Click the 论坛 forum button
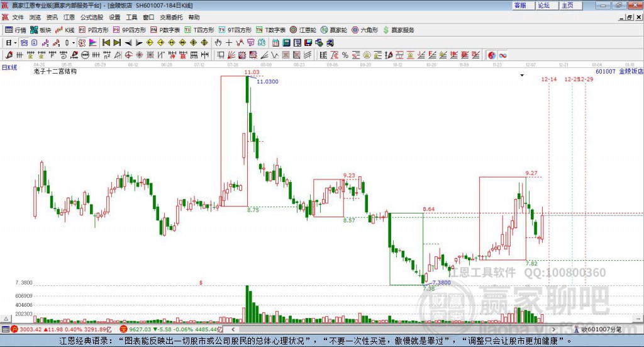644x347 pixels. point(547,5)
